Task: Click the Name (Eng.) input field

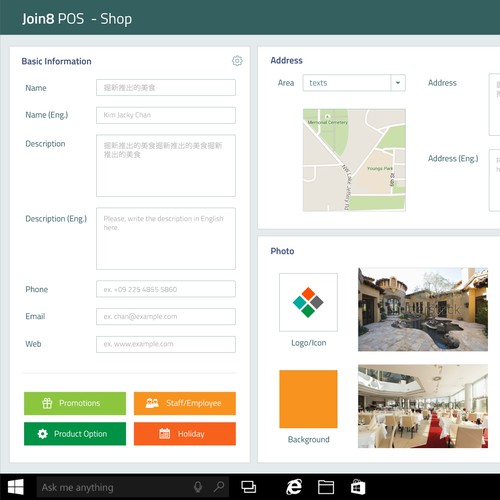Action: (166, 115)
